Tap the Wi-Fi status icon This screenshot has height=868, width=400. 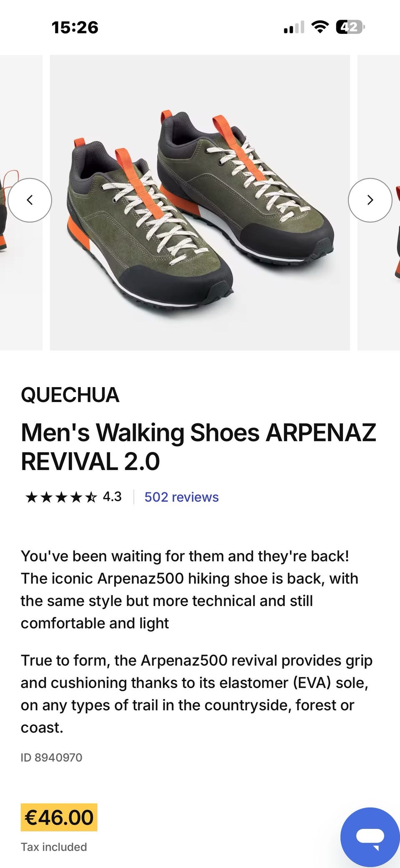[320, 28]
